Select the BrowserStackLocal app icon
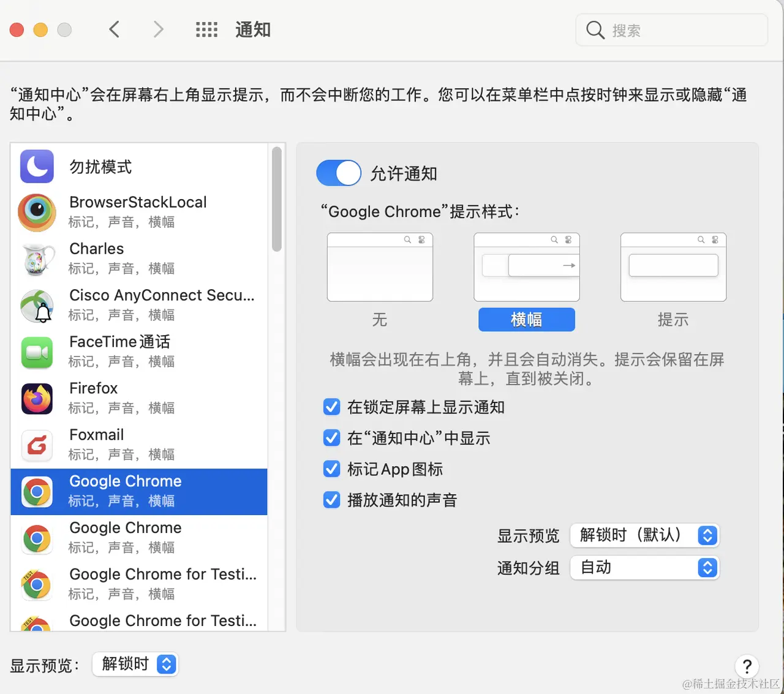 coord(37,213)
